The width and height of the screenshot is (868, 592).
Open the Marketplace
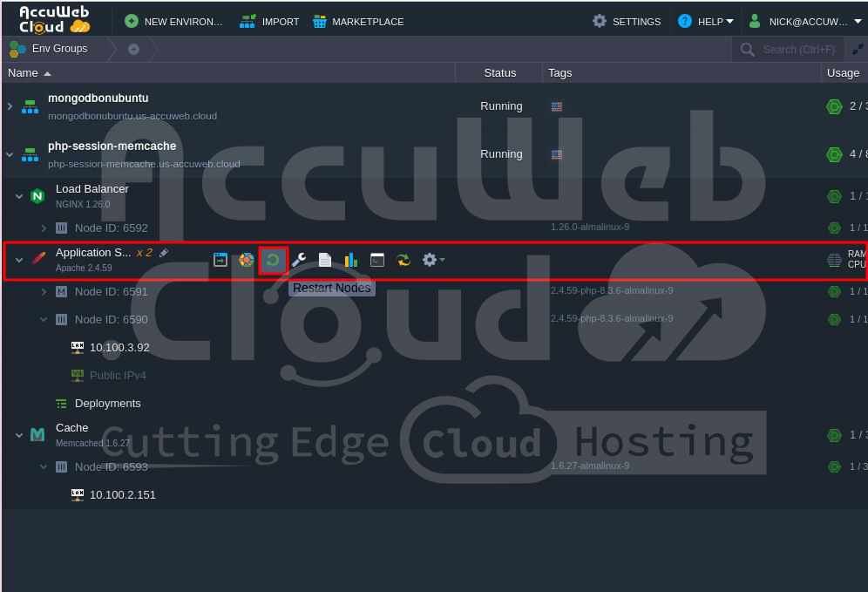(358, 21)
